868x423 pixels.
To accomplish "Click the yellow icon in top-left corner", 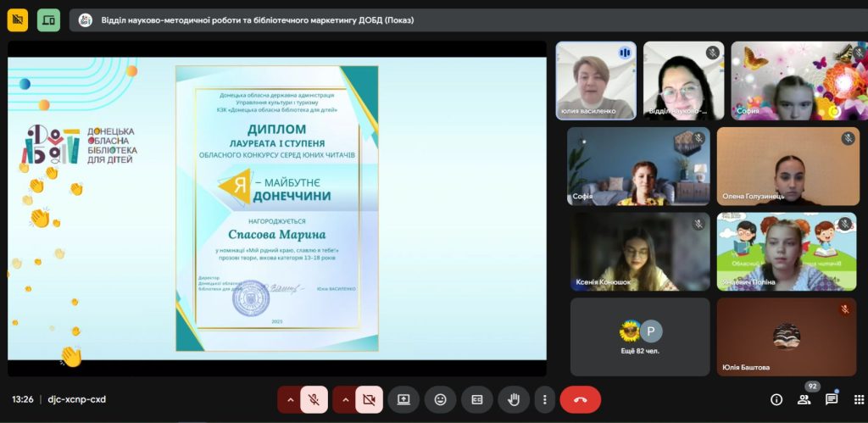I will pyautogui.click(x=18, y=19).
